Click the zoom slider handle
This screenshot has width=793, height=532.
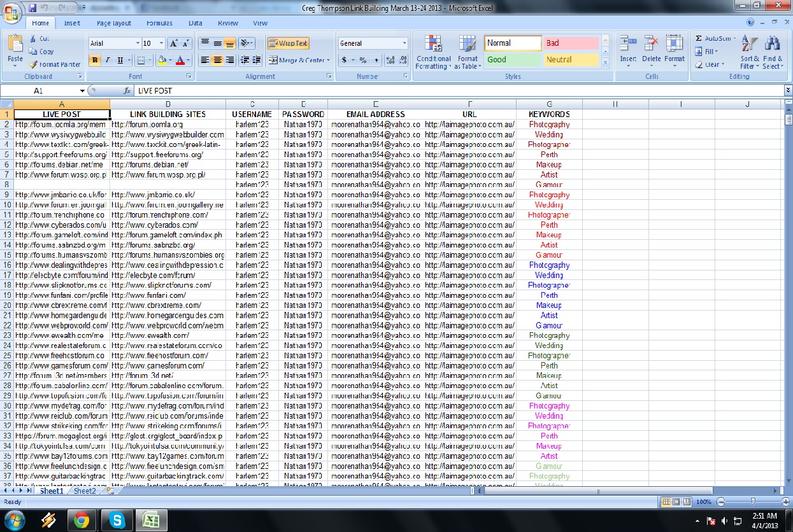tap(753, 502)
